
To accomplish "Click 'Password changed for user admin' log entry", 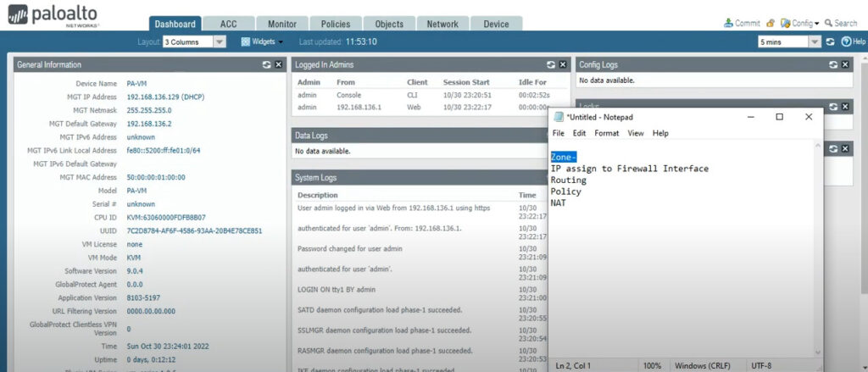I will click(x=350, y=249).
